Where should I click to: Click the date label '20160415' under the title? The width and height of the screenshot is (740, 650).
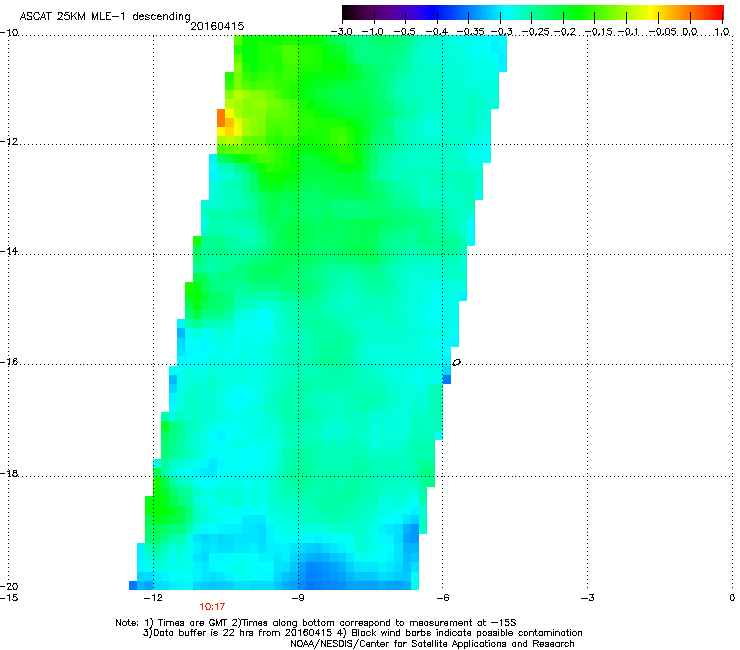tap(217, 26)
